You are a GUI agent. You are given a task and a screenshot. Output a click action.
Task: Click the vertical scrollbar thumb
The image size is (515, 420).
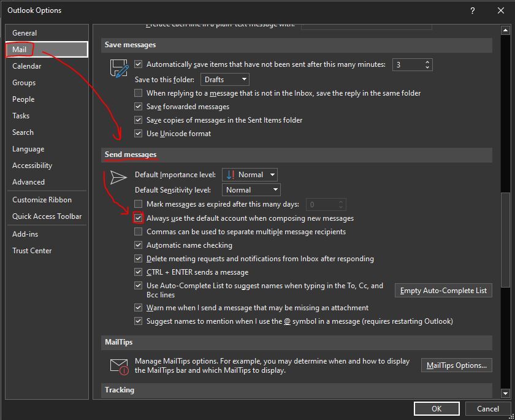click(x=505, y=240)
